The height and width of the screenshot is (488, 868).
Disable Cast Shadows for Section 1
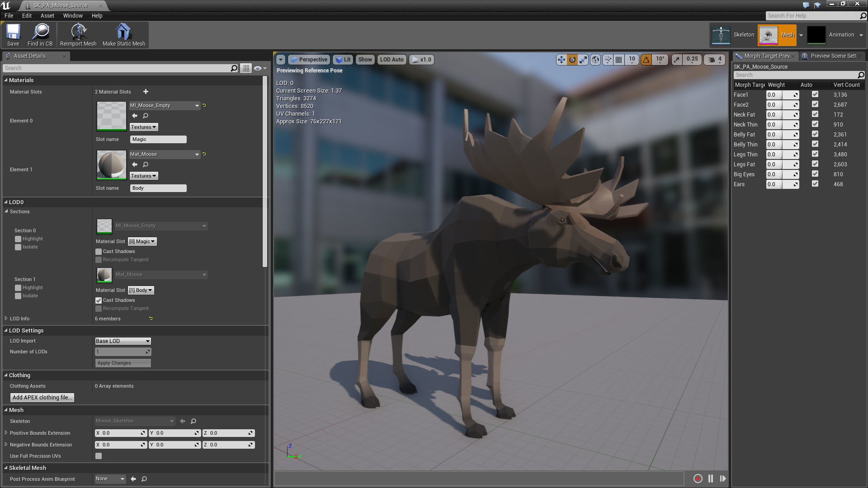[x=99, y=300]
